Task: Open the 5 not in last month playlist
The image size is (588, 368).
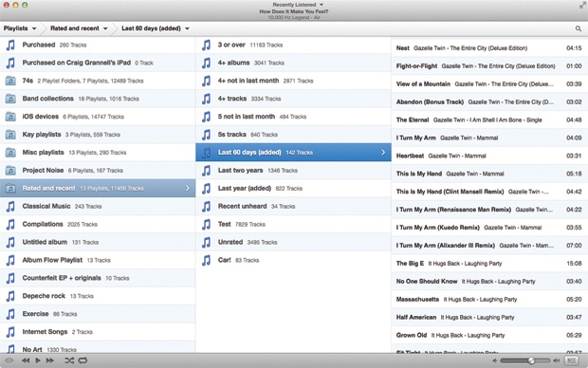Action: pyautogui.click(x=293, y=117)
